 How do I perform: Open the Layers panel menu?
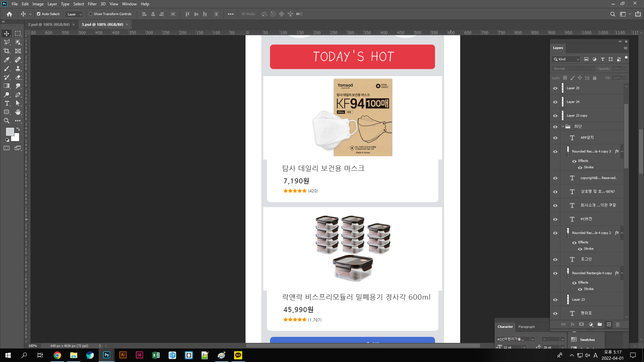click(625, 48)
